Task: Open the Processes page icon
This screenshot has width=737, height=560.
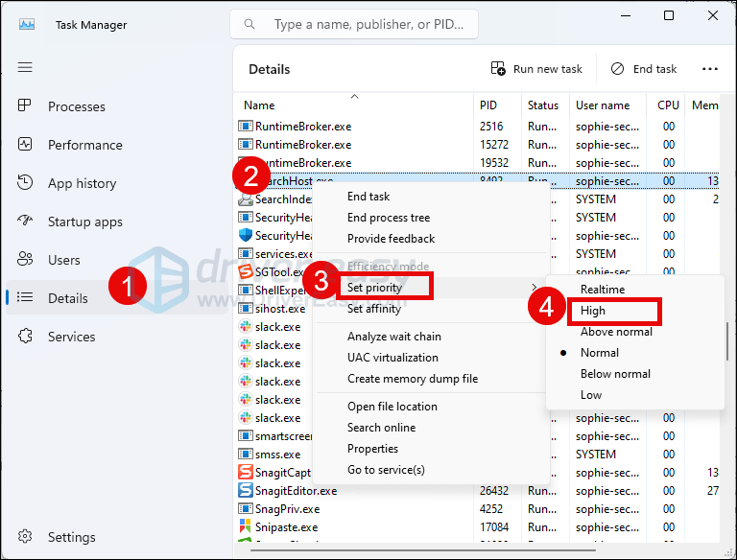Action: (x=26, y=106)
